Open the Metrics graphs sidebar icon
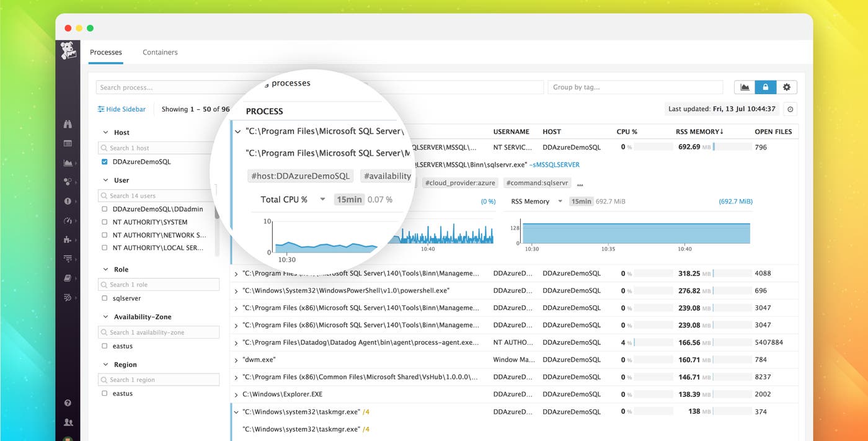 (68, 163)
